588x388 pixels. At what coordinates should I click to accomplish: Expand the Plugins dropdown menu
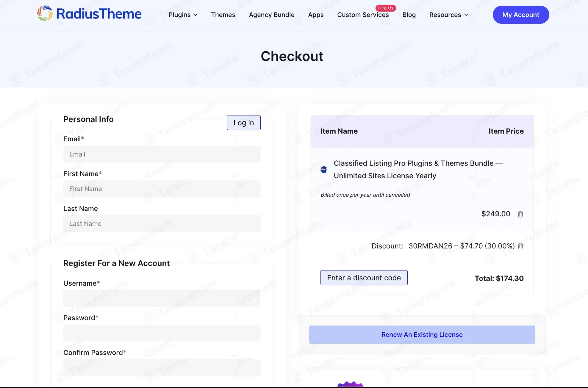coord(183,15)
